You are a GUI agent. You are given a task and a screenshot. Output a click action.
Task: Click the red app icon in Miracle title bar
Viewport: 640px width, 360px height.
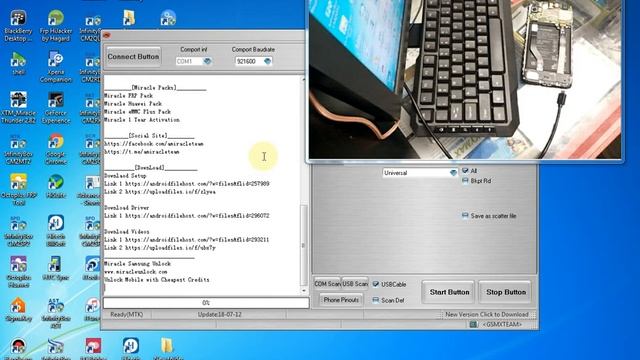point(107,36)
